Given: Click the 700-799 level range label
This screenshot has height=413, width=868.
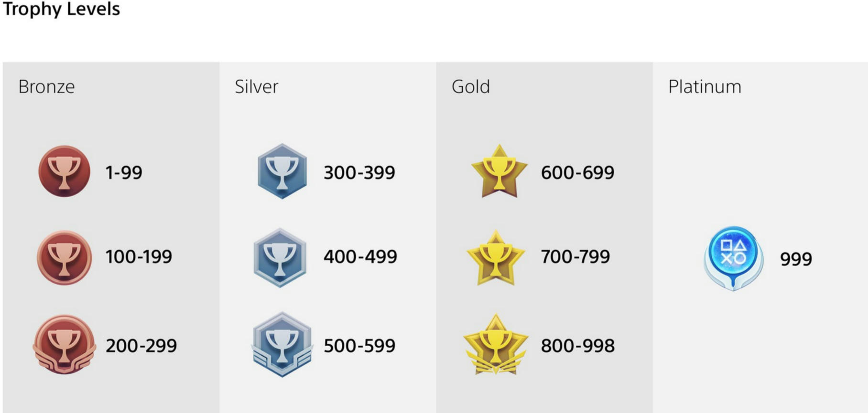Looking at the screenshot, I should point(575,256).
